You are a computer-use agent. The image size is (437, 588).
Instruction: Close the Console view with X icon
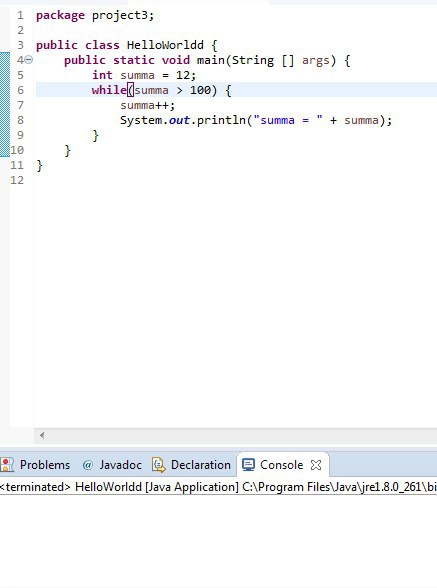point(316,465)
